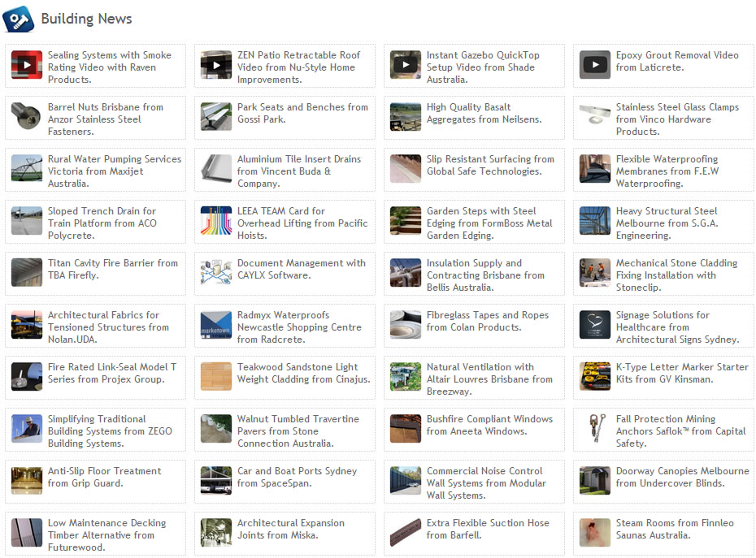Read Natural Ventilation with Altair Louvres article

489,379
